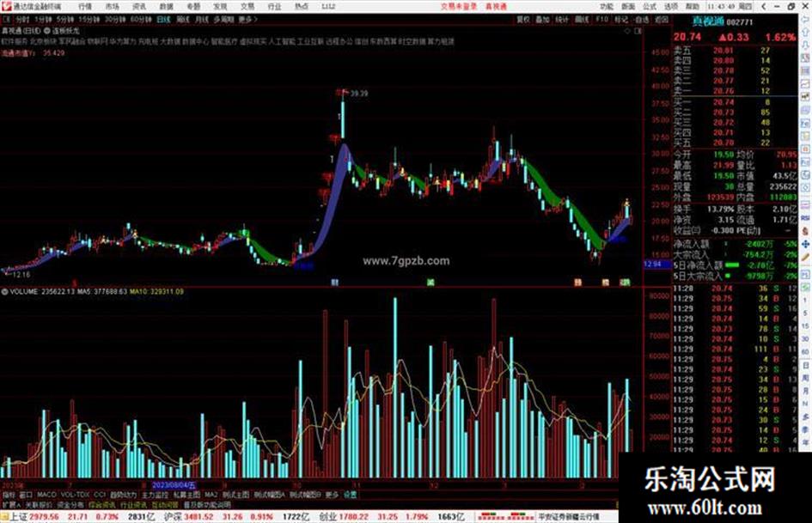Click the 买一 bid price row
This screenshot has width=812, height=523.
click(735, 102)
